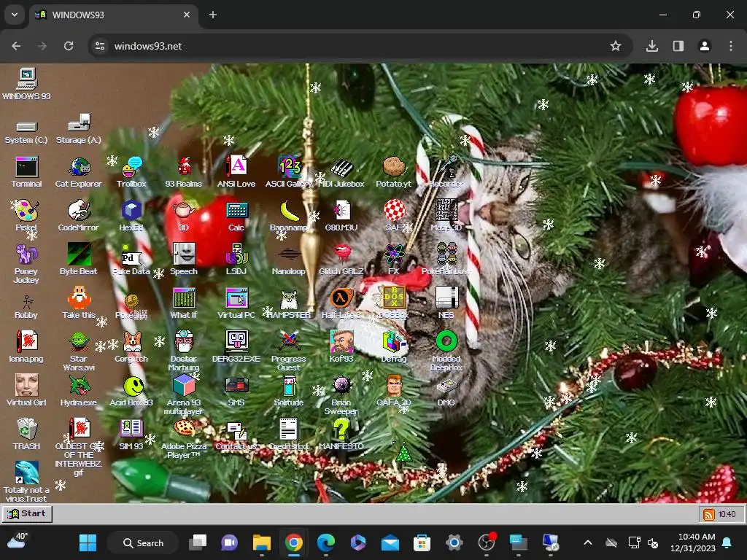Show hidden tray icons chevron

click(588, 542)
